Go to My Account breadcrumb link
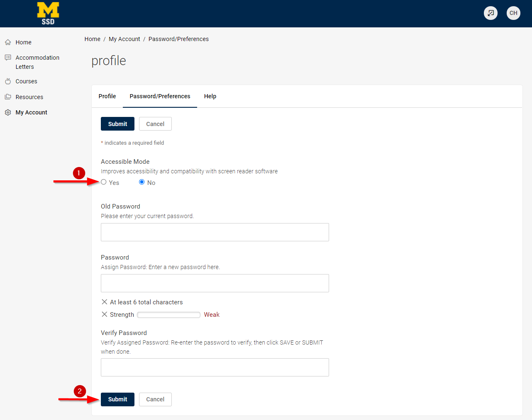Screen dimensions: 532x420 [124, 39]
